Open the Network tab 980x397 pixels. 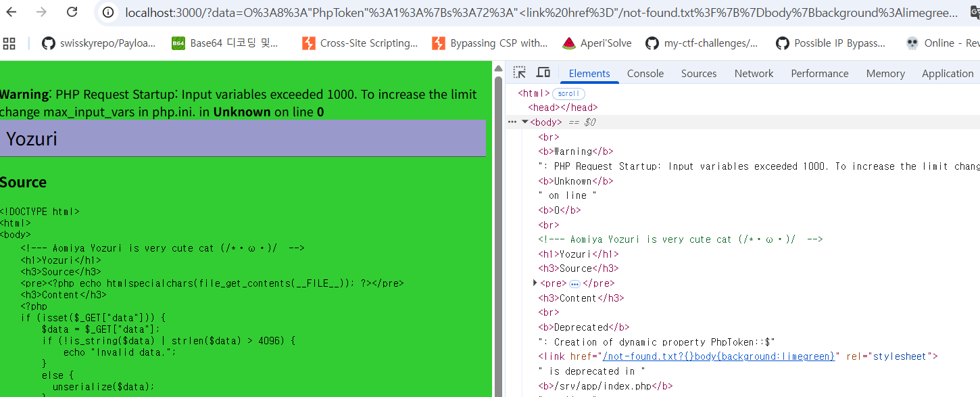coord(754,73)
